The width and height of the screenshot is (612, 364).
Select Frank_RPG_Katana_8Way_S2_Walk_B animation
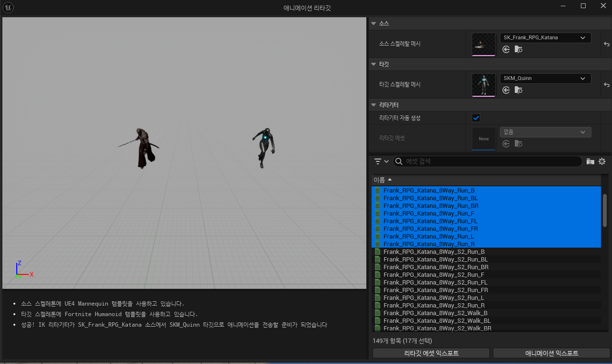click(x=486, y=313)
